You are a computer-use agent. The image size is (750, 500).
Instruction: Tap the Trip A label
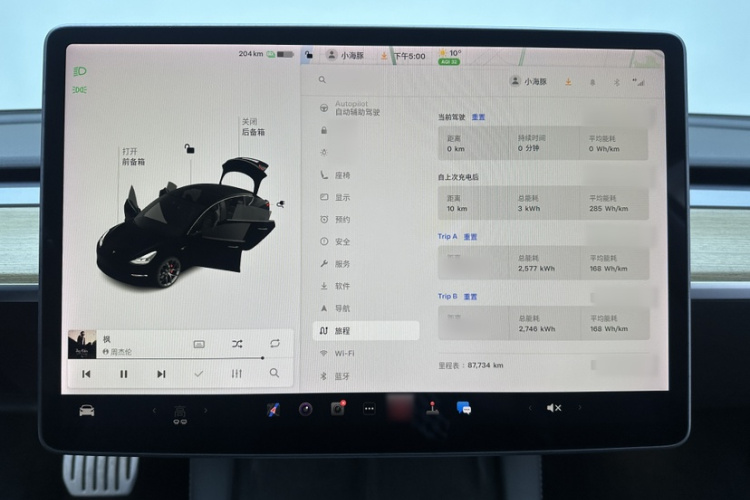pos(448,236)
